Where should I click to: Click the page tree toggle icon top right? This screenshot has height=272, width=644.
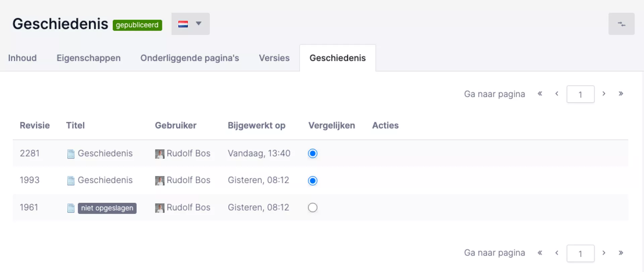tap(621, 24)
